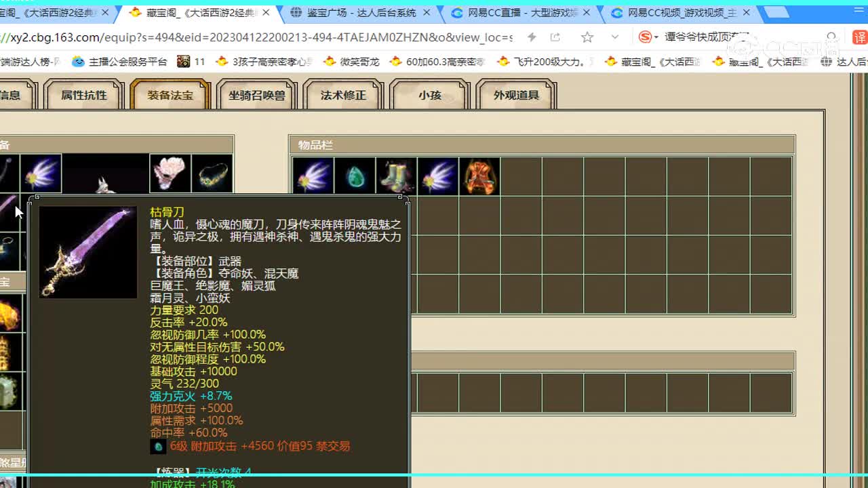Click the teal gem item in 物品栏
868x488 pixels.
click(x=355, y=176)
